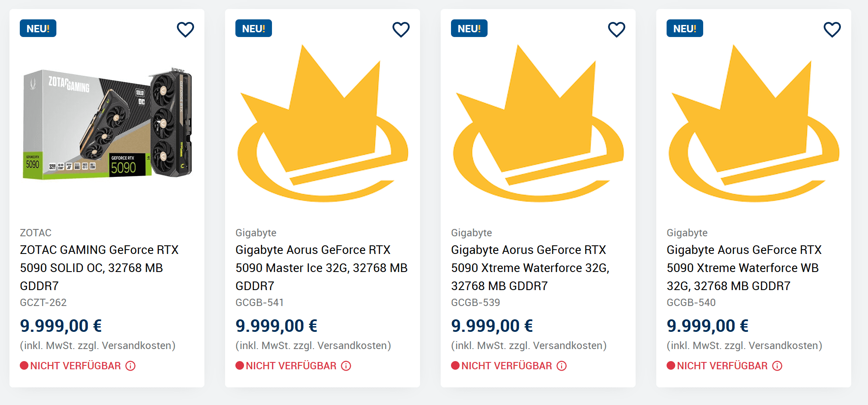Add ZOTAC RTX 5090 SOLID OC to wishlist
The width and height of the screenshot is (868, 405).
point(185,29)
